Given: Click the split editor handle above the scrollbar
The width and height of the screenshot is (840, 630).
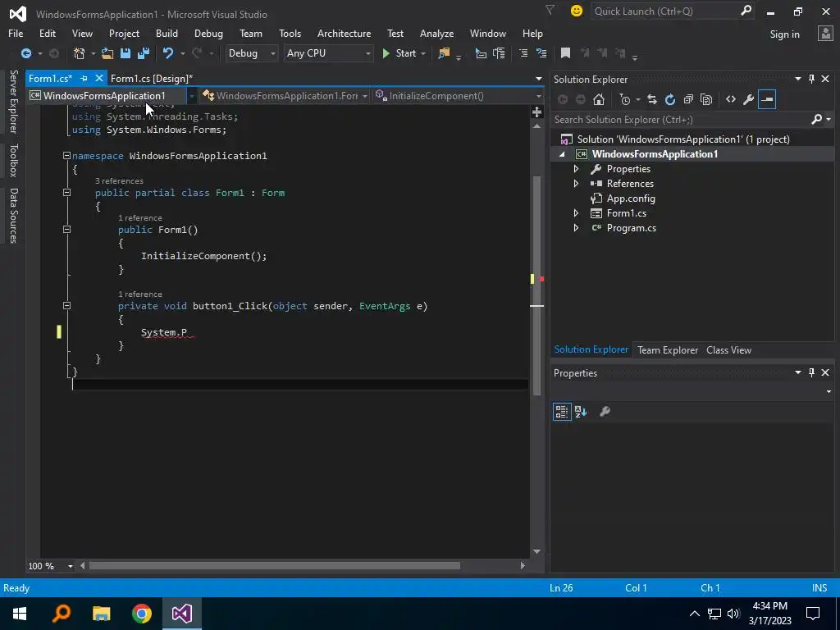Looking at the screenshot, I should coord(536,112).
